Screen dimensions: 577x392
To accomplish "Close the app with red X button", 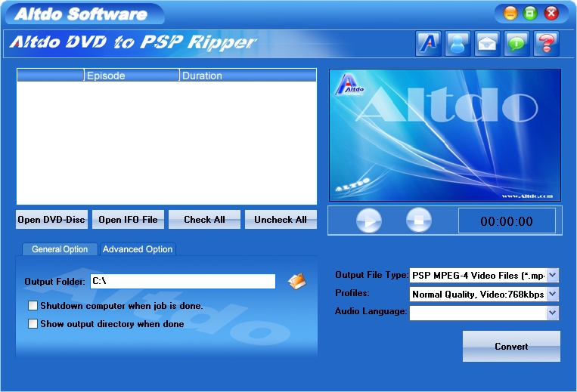I will pyautogui.click(x=551, y=14).
